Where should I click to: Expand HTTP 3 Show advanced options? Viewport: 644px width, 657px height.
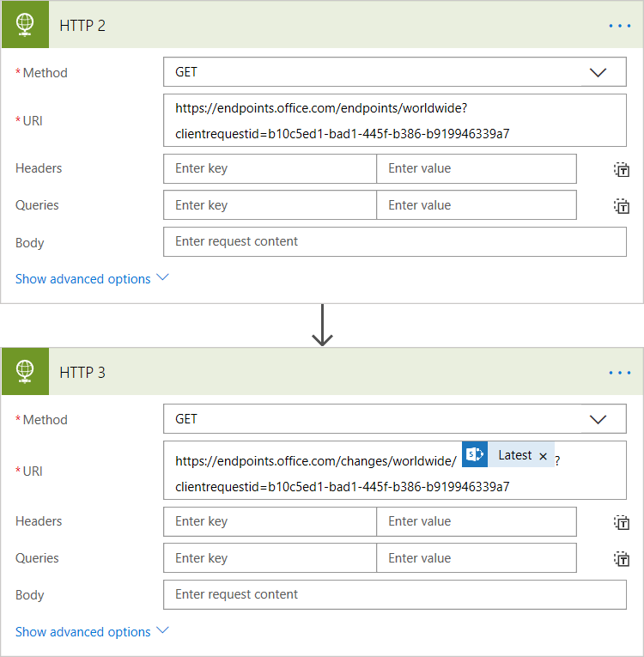tap(92, 632)
